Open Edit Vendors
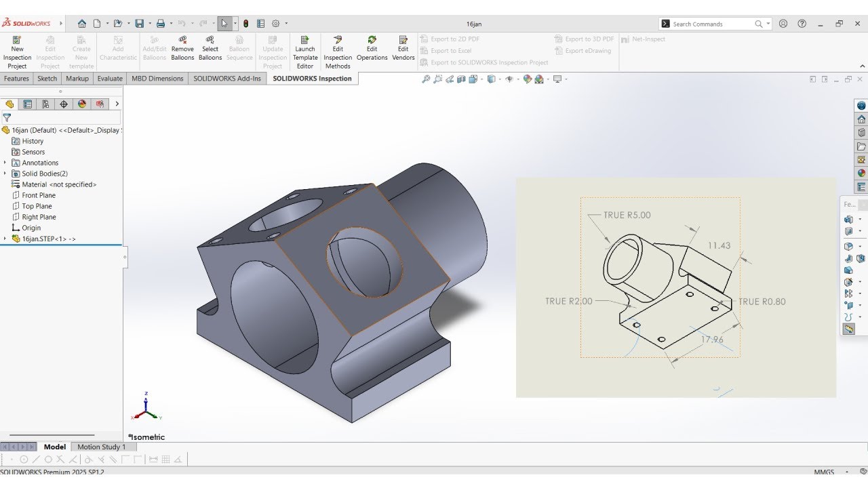Screen dimensions: 868x488 (403, 48)
